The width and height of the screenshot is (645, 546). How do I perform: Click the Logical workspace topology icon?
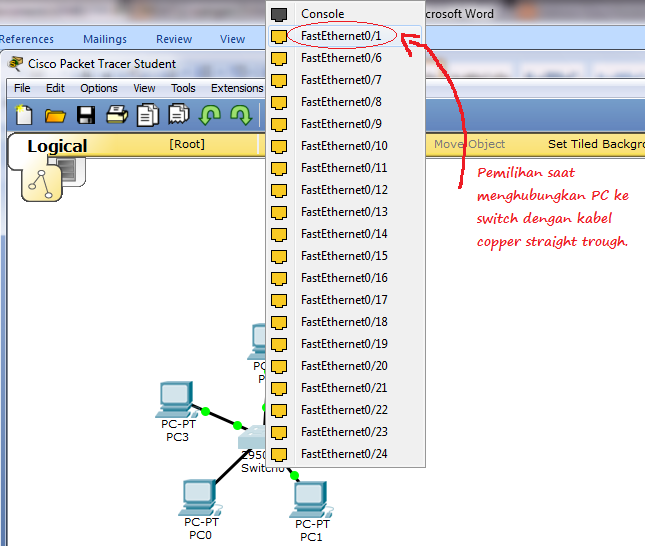(42, 184)
